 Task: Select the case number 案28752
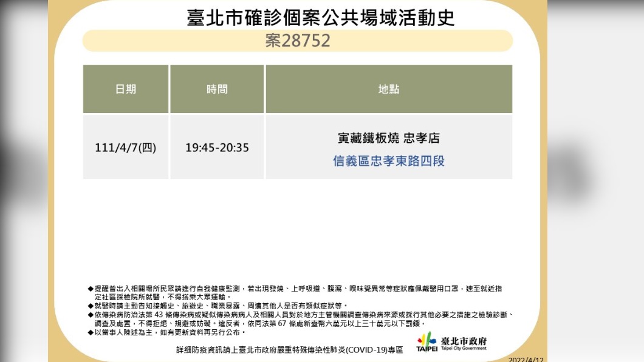coord(298,41)
